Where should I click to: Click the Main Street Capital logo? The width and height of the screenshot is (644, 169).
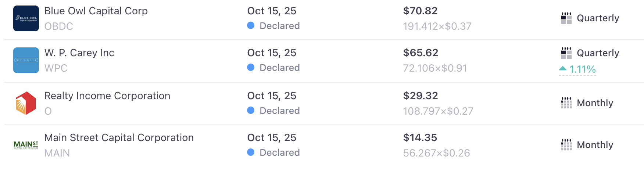pos(26,145)
